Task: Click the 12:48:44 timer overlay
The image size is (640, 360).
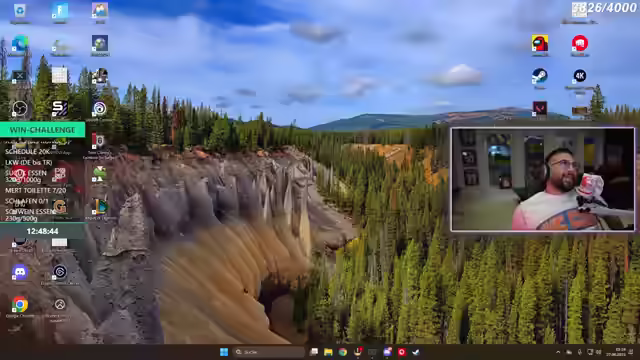Action: tap(42, 231)
